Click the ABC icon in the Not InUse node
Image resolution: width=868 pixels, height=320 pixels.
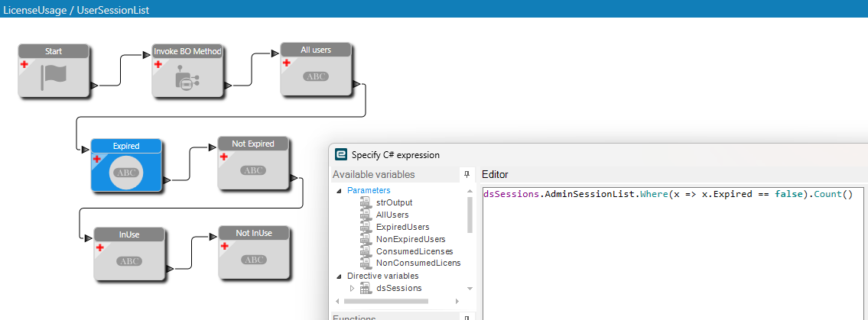pyautogui.click(x=255, y=259)
